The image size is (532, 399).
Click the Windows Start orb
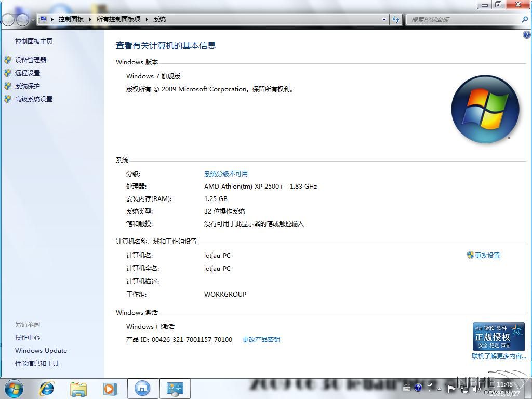[x=14, y=388]
